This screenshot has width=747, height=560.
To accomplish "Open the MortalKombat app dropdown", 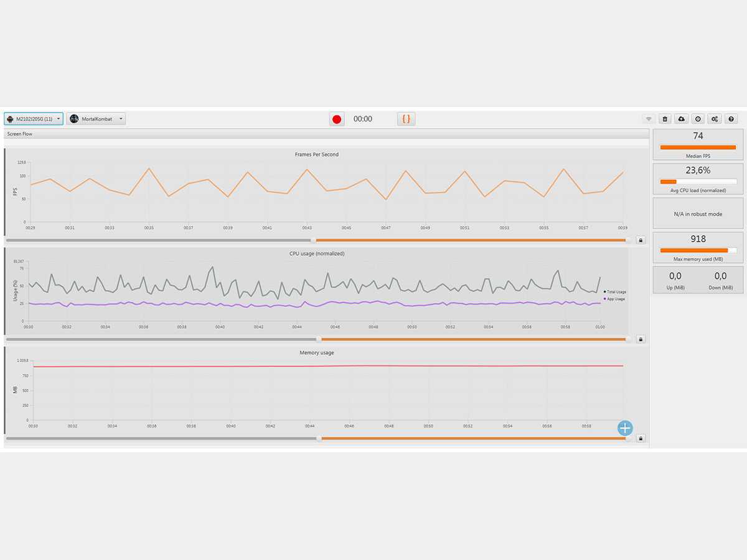I will (96, 119).
